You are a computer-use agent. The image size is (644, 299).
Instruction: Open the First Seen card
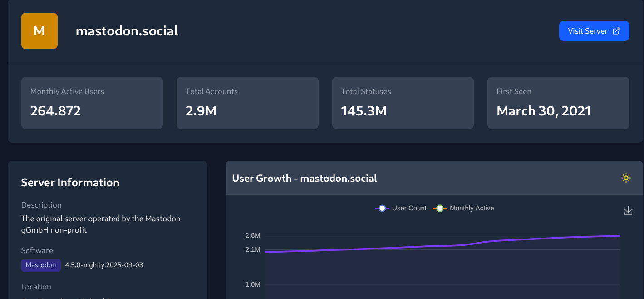[x=558, y=103]
